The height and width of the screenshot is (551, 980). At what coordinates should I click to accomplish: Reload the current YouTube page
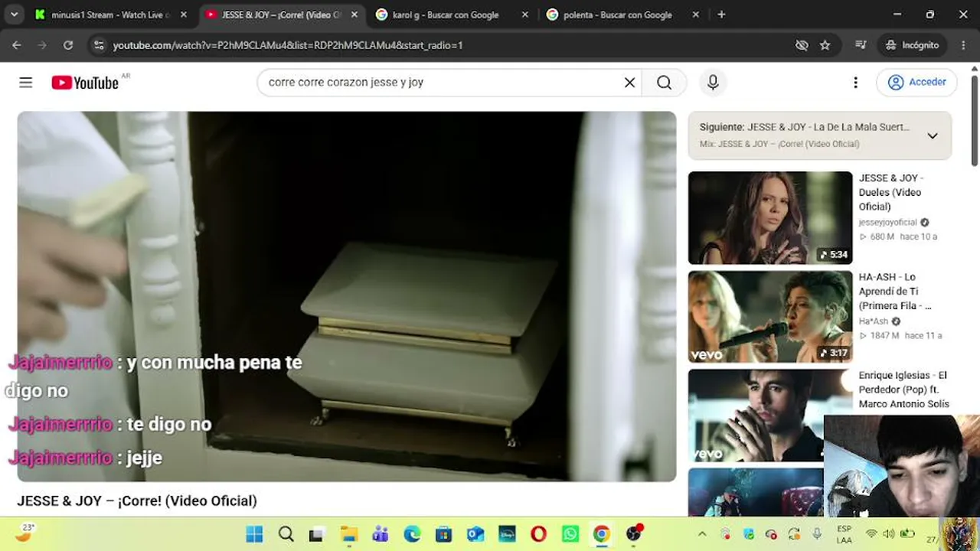[x=68, y=45]
